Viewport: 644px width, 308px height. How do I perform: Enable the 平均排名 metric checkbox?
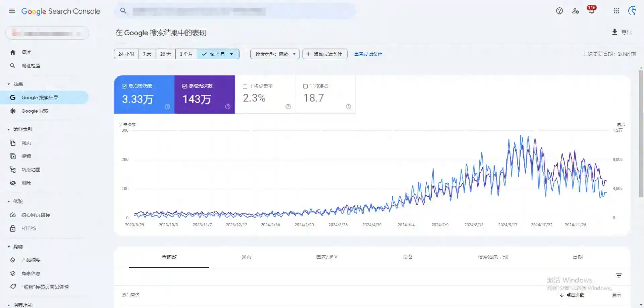pos(305,86)
